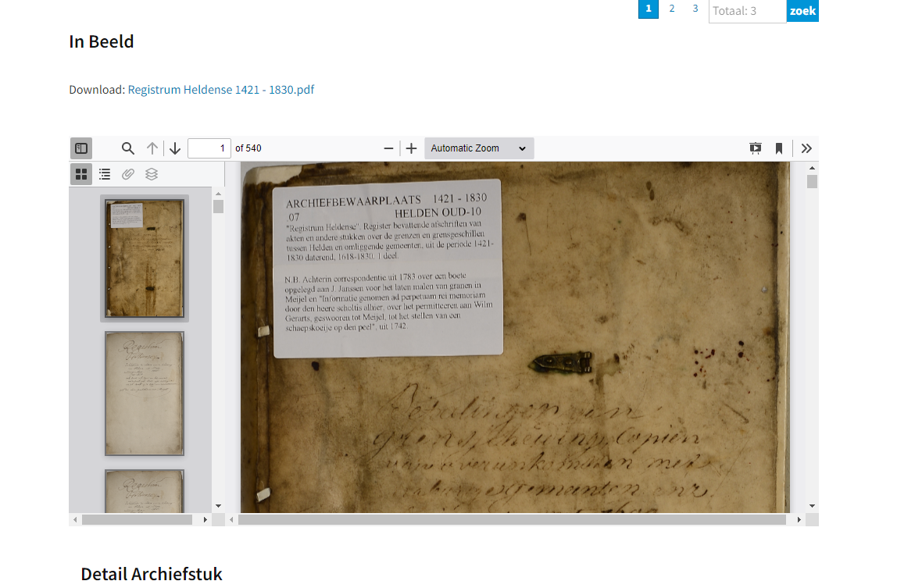Click document horizontal scroll left arrow
This screenshot has width=897, height=588.
(x=231, y=519)
